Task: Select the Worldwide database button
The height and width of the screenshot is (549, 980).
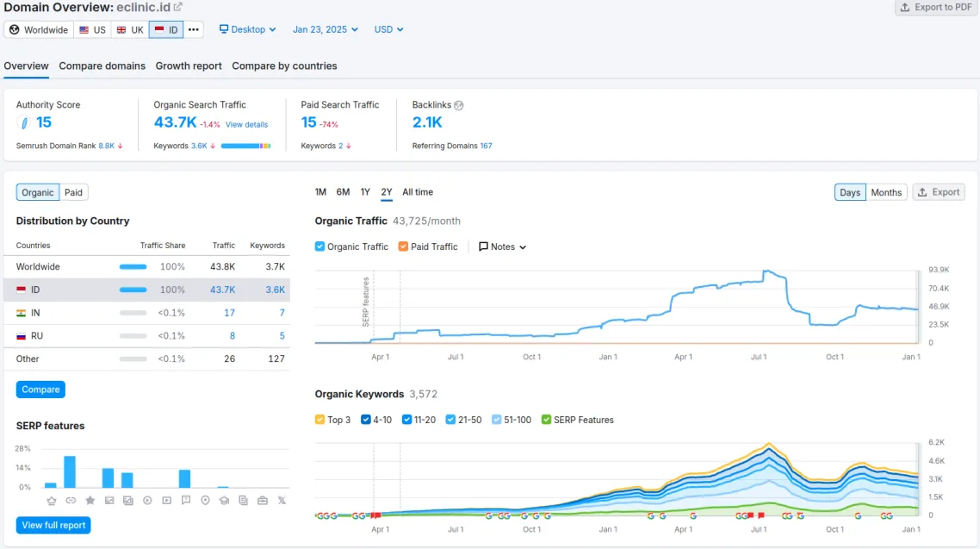Action: (x=39, y=29)
